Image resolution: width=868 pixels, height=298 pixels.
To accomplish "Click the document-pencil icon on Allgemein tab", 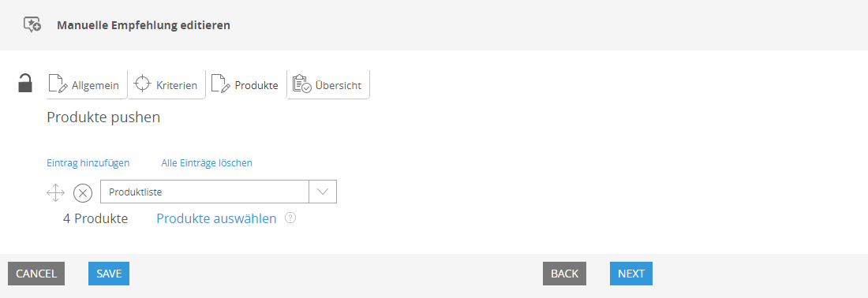I will point(58,84).
